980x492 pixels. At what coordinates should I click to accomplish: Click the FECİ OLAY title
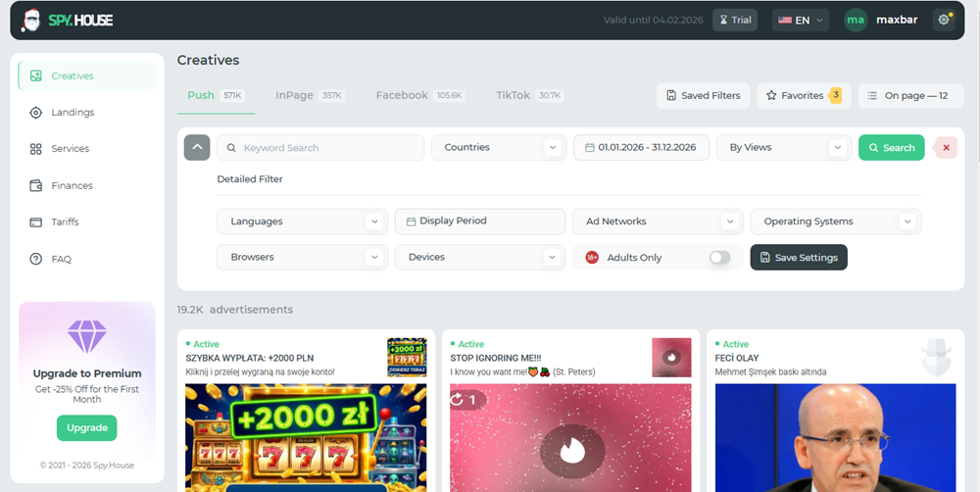click(737, 358)
